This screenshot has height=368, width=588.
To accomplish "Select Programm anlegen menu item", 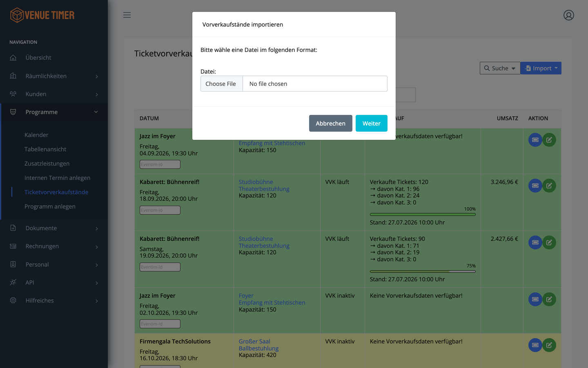I will 50,206.
